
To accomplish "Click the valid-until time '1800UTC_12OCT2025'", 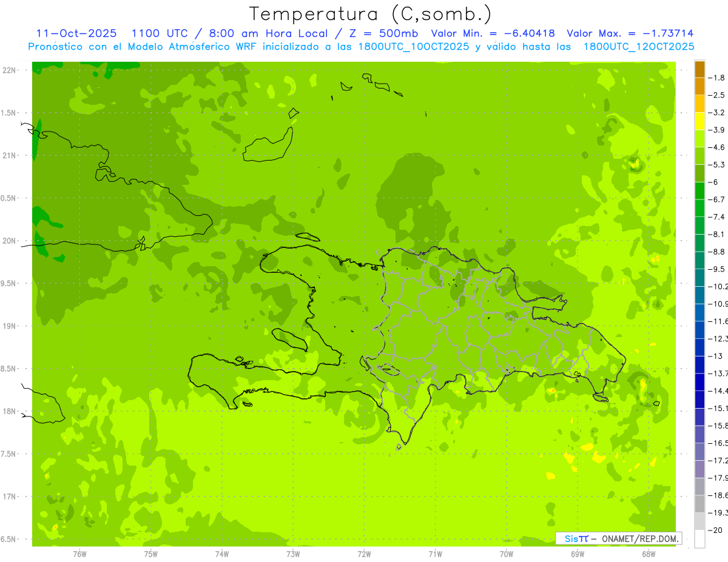I will 638,47.
